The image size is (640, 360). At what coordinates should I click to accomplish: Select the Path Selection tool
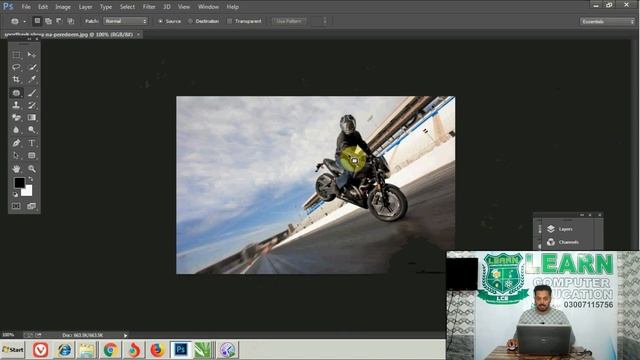tap(16, 156)
